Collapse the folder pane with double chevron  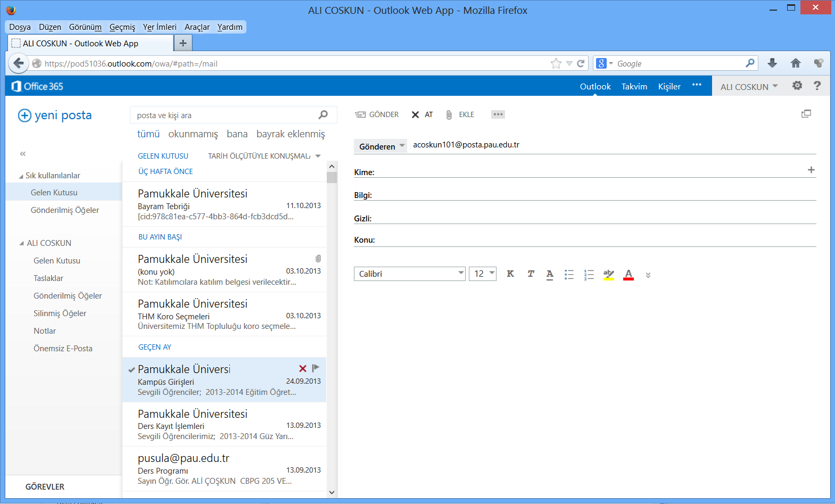pyautogui.click(x=23, y=154)
